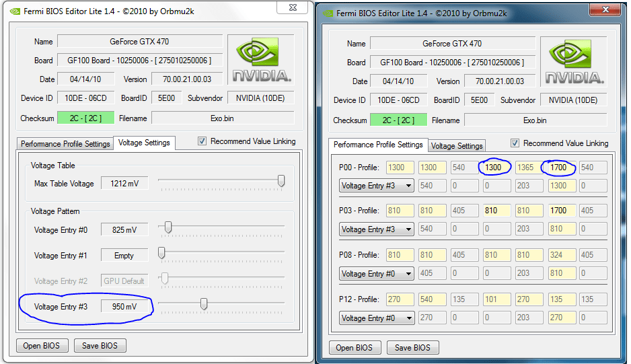Screen dimensions: 631x364
Task: Click the BoardID 5E00 field in right window
Action: (479, 100)
